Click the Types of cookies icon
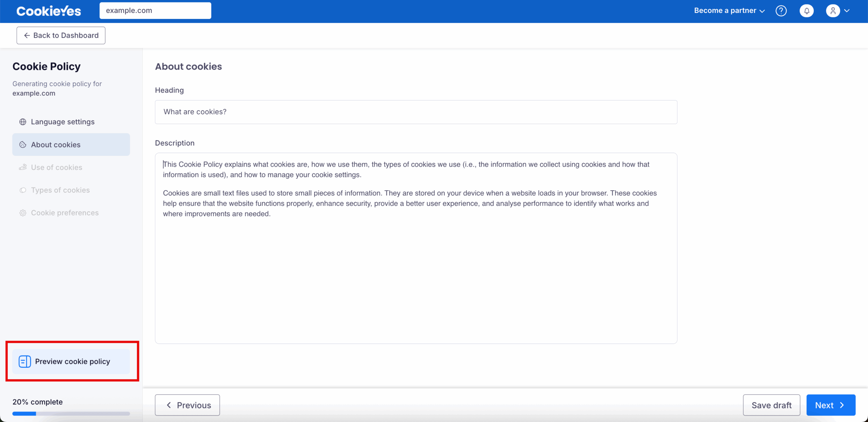Image resolution: width=868 pixels, height=422 pixels. pyautogui.click(x=23, y=190)
